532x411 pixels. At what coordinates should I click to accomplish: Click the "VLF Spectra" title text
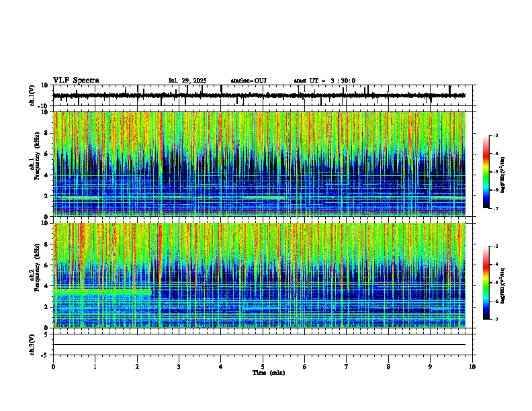76,81
